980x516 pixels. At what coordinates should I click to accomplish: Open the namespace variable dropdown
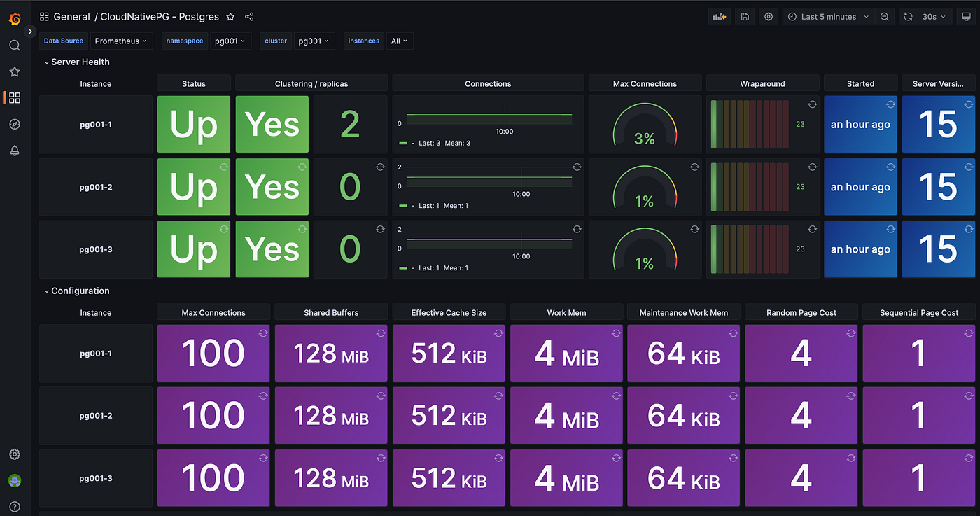(231, 41)
